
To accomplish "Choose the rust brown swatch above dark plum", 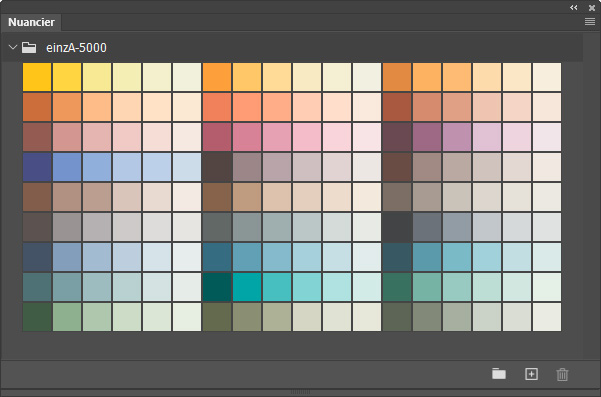I will point(397,107).
